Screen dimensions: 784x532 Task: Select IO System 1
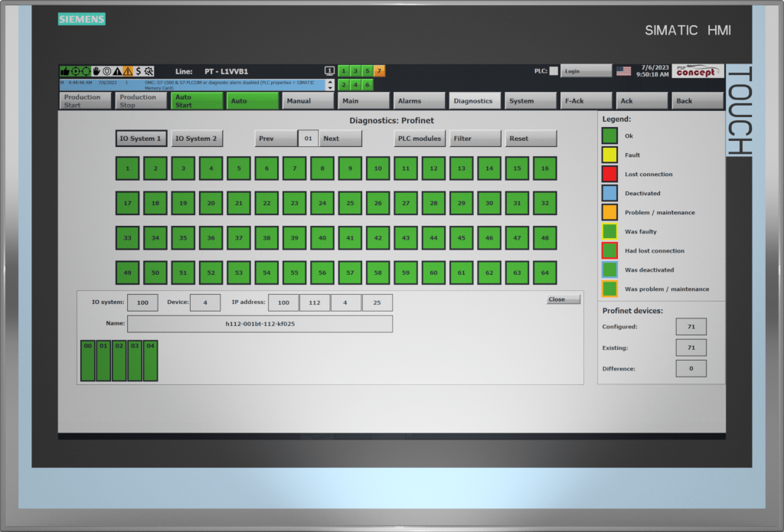(141, 139)
